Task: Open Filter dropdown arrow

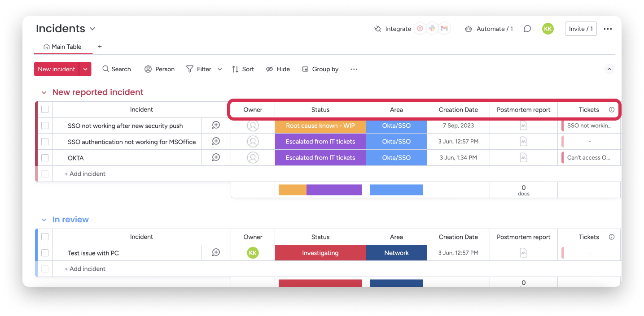Action: 219,69
